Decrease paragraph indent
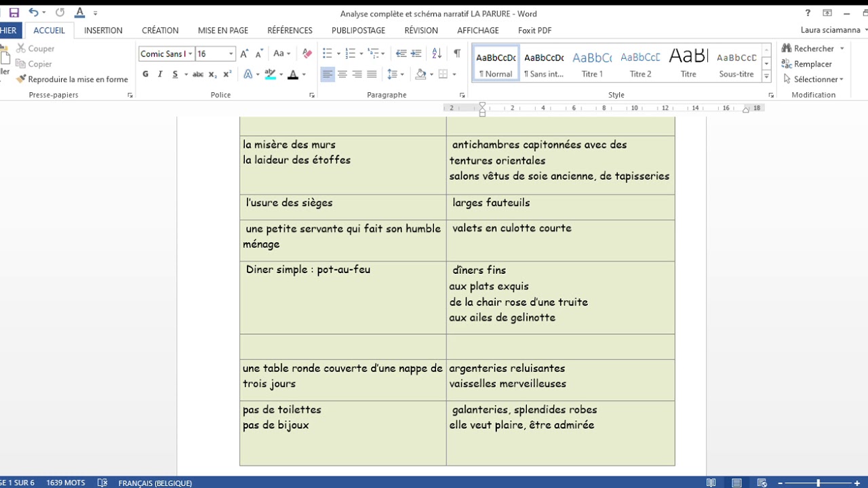The width and height of the screenshot is (868, 488). tap(401, 54)
